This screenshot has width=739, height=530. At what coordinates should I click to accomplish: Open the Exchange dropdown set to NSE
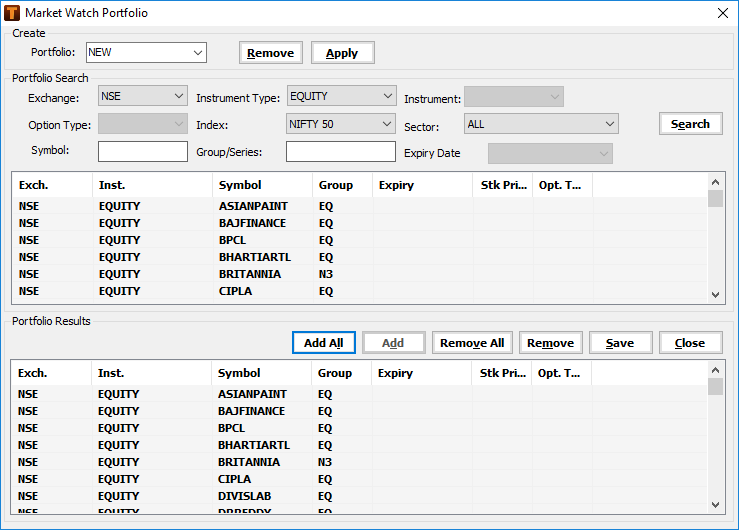[x=143, y=96]
